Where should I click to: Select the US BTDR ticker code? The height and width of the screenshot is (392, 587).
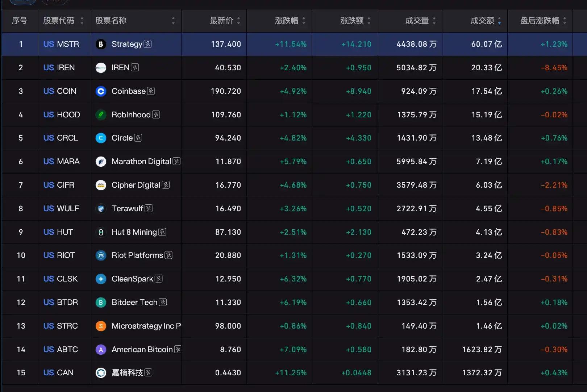[x=61, y=303]
